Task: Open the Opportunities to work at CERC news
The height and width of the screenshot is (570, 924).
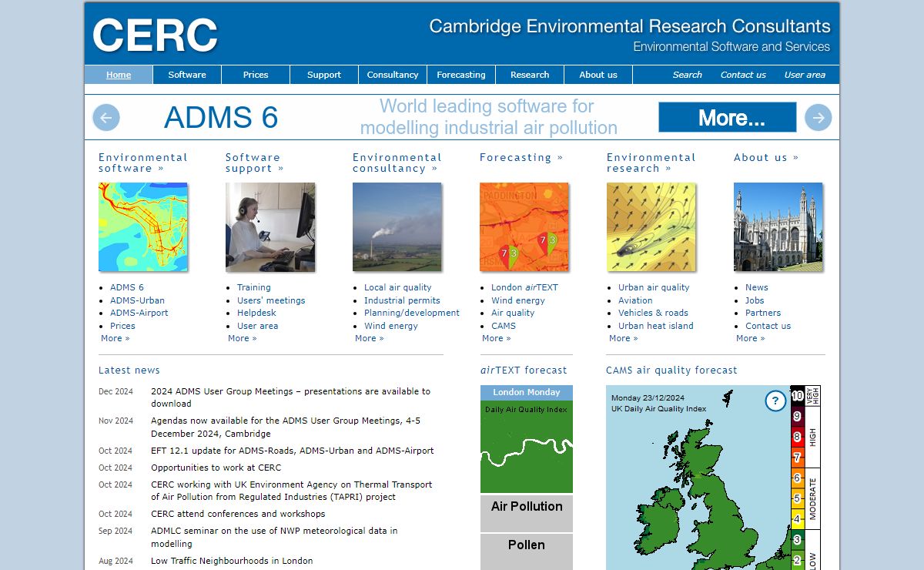Action: point(216,468)
